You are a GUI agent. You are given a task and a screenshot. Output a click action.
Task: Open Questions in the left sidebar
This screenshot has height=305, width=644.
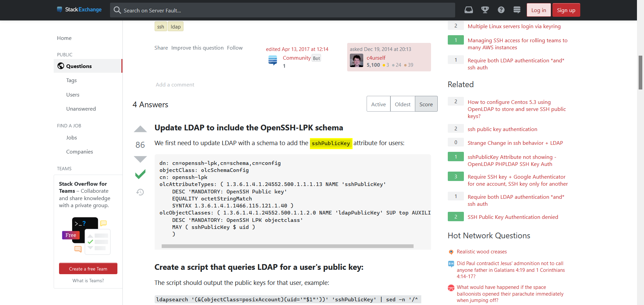click(x=79, y=66)
